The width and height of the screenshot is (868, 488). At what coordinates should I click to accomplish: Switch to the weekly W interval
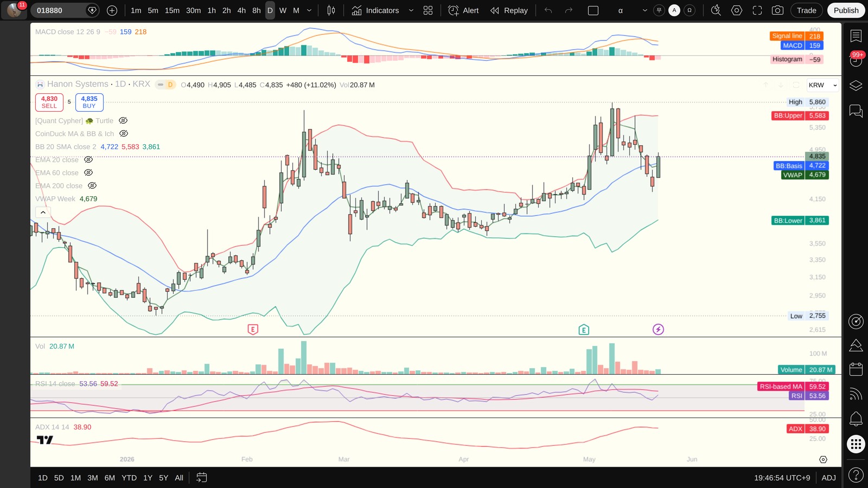pyautogui.click(x=283, y=10)
